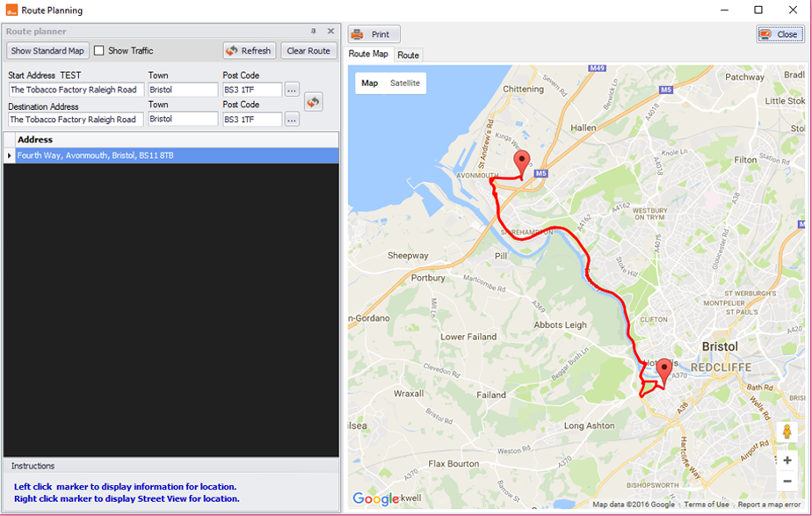
Task: Click the Clear Route button
Action: 308,51
